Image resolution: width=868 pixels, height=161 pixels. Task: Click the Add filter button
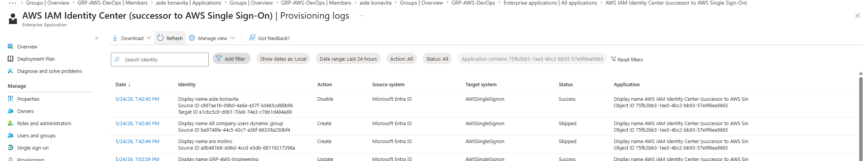(x=231, y=59)
